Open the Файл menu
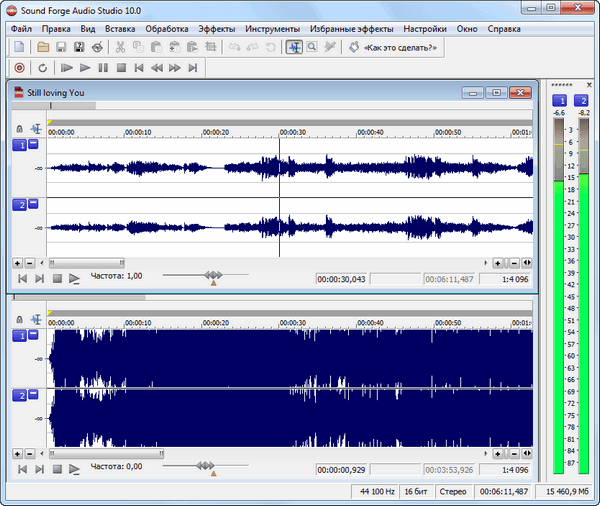The width and height of the screenshot is (600, 506). point(22,28)
